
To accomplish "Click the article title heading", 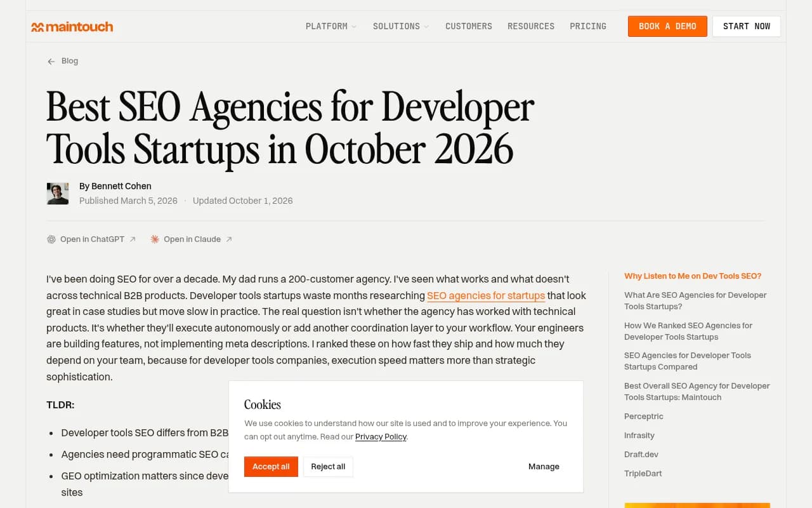I will click(x=291, y=128).
